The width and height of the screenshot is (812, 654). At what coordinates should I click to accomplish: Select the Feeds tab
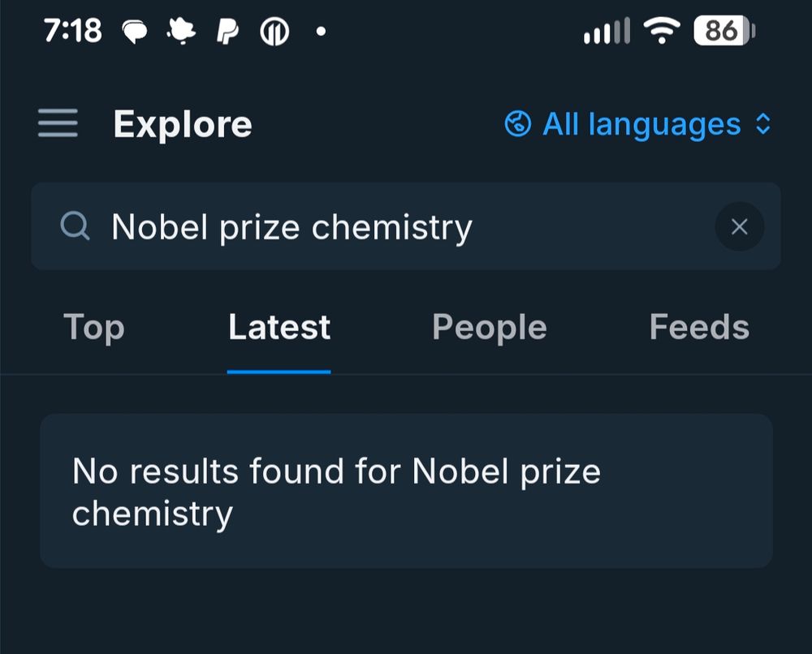pyautogui.click(x=698, y=326)
